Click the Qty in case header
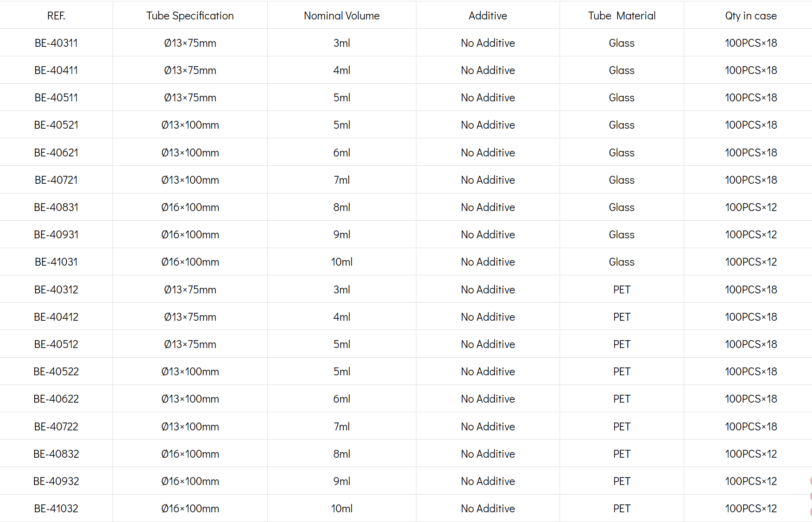This screenshot has width=812, height=522. (750, 16)
